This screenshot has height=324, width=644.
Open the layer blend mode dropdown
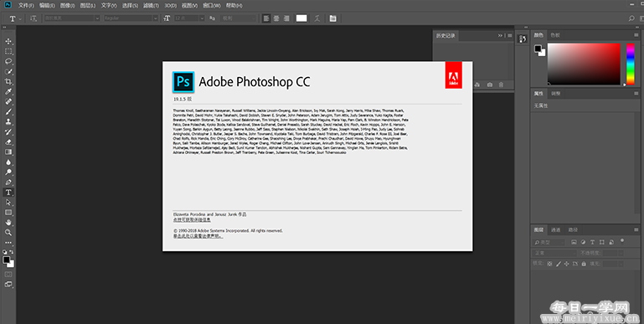tap(554, 253)
